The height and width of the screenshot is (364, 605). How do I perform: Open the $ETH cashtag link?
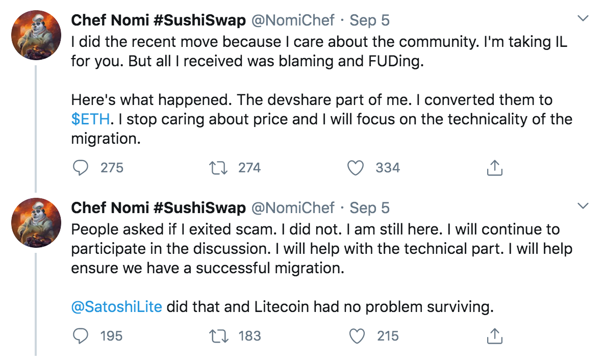click(90, 120)
